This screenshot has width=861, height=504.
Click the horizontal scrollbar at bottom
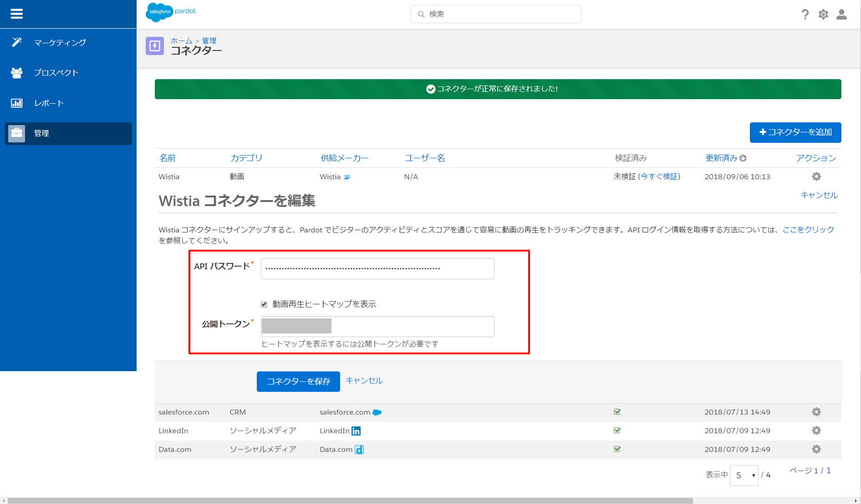(x=350, y=500)
